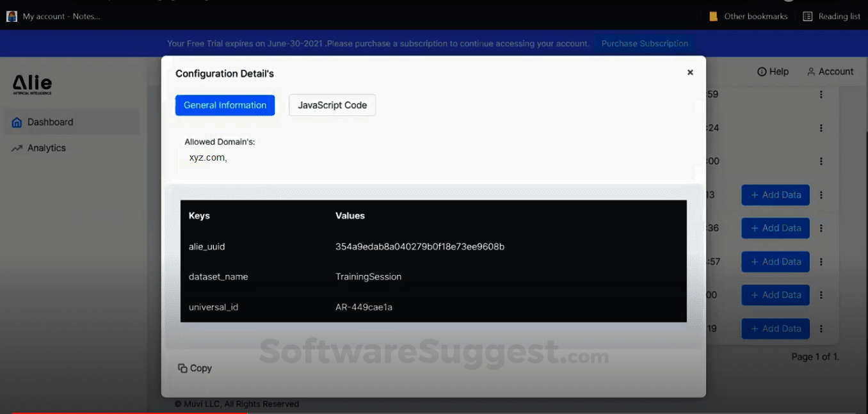This screenshot has height=414, width=868.
Task: Click the first Add Data button
Action: (775, 195)
